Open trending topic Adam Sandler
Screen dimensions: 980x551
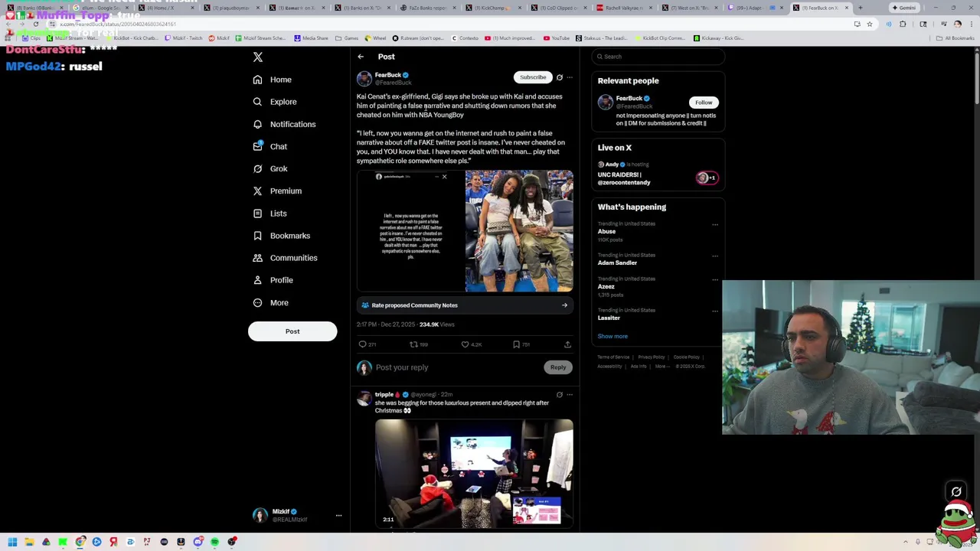pyautogui.click(x=617, y=262)
